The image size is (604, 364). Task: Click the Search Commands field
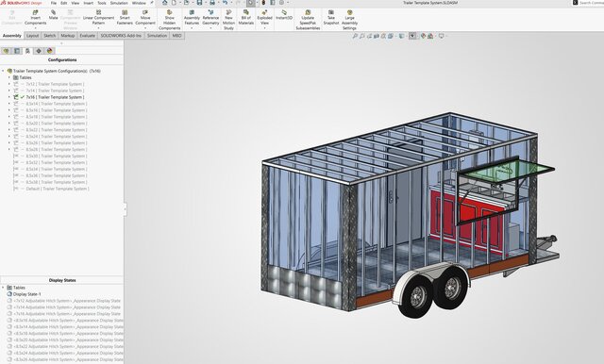(588, 3)
